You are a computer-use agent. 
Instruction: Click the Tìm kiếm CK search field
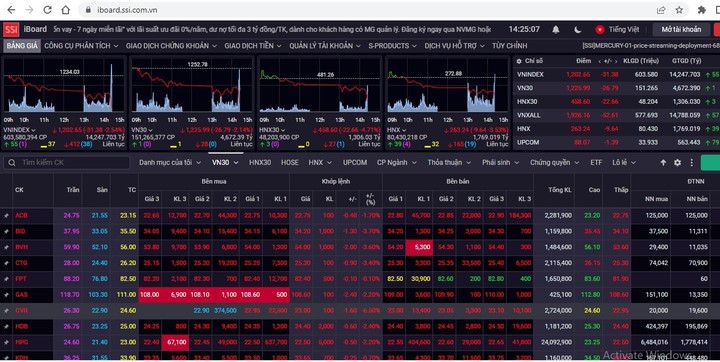tap(67, 162)
